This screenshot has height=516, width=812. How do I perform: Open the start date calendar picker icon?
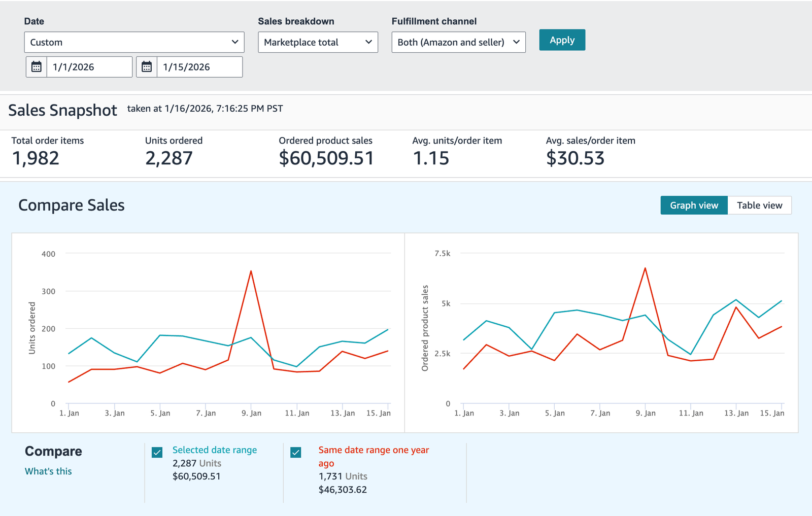37,67
